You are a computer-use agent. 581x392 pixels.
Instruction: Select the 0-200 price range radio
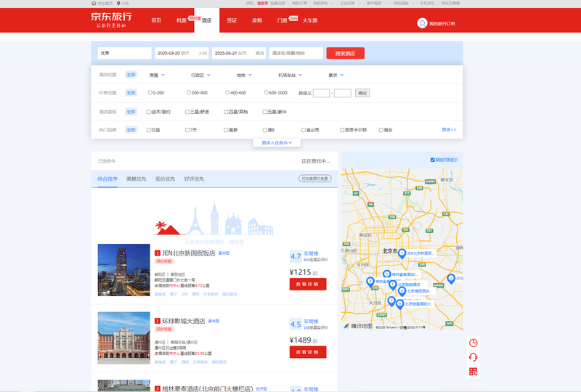coord(150,92)
